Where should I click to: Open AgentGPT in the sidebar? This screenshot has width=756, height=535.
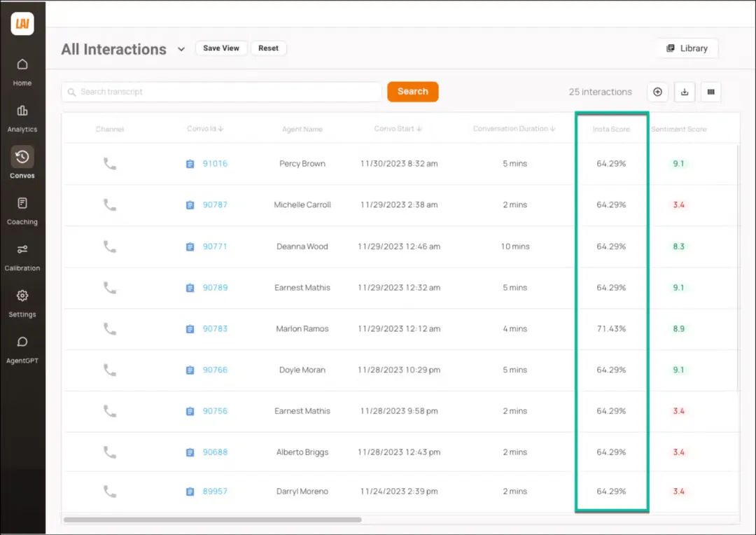point(22,350)
